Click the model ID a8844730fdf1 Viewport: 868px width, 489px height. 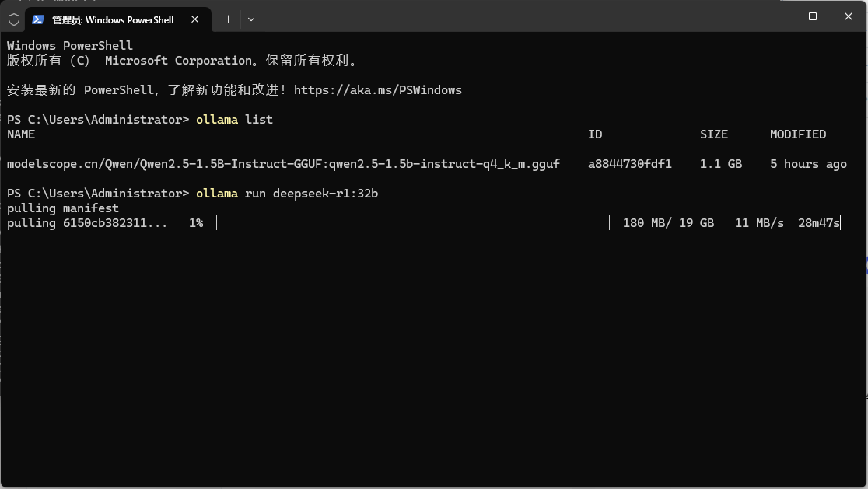(x=629, y=164)
